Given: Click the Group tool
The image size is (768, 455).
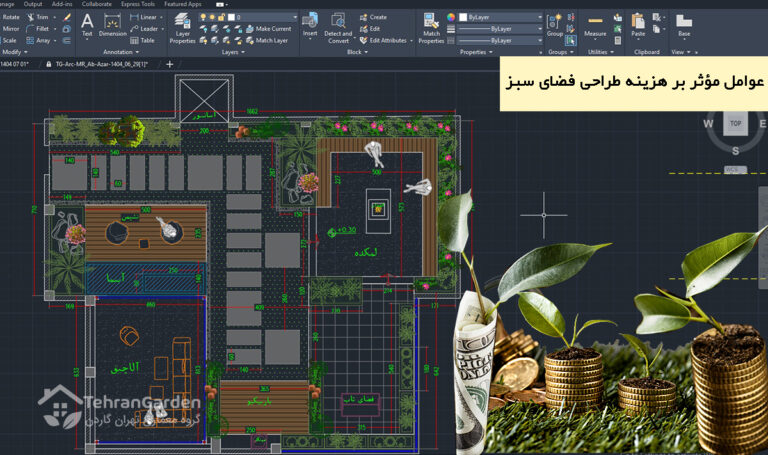Looking at the screenshot, I should (554, 25).
